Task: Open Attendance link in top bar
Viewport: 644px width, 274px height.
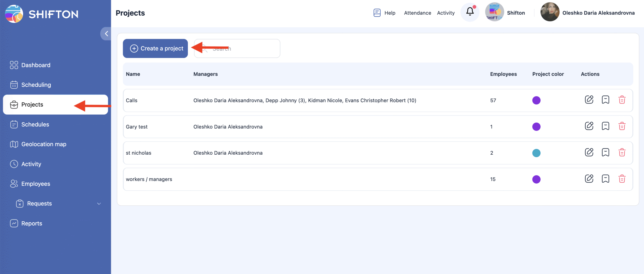Action: [417, 13]
